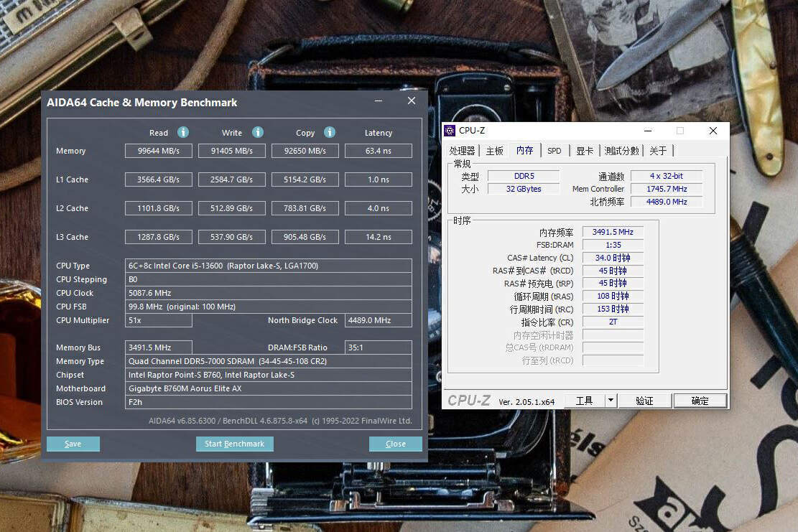Click the 验证 button in CPU-Z
Image resolution: width=798 pixels, height=532 pixels.
tap(645, 401)
